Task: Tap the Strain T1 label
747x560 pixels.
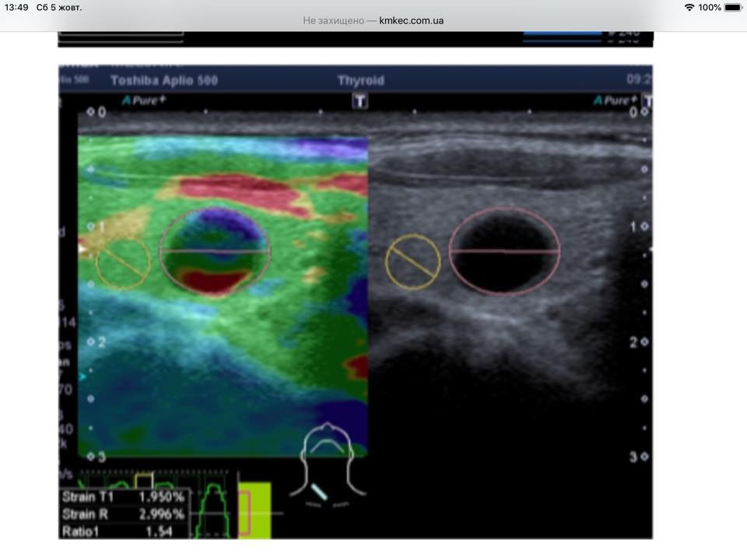Action: click(x=88, y=497)
